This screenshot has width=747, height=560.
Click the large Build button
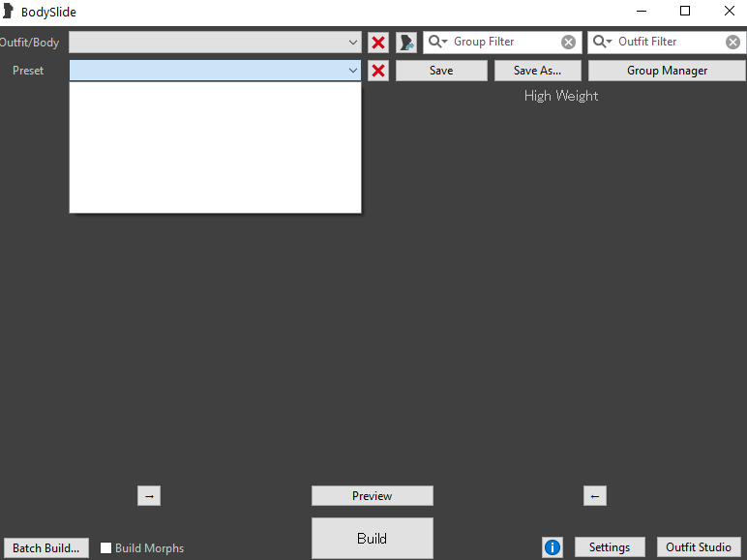(373, 538)
